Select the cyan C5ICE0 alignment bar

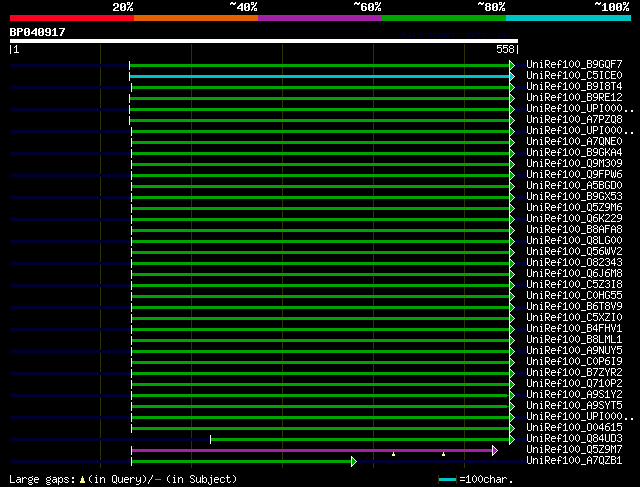(320, 76)
